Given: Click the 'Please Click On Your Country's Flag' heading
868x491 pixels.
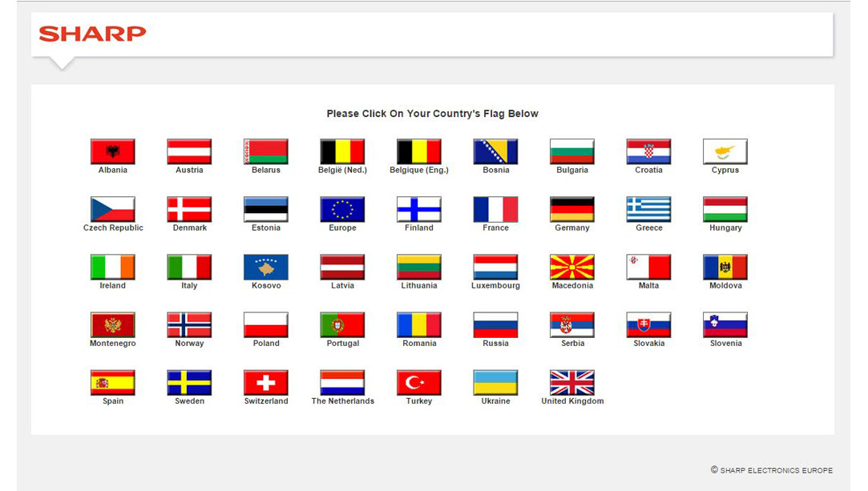Looking at the screenshot, I should coord(432,114).
